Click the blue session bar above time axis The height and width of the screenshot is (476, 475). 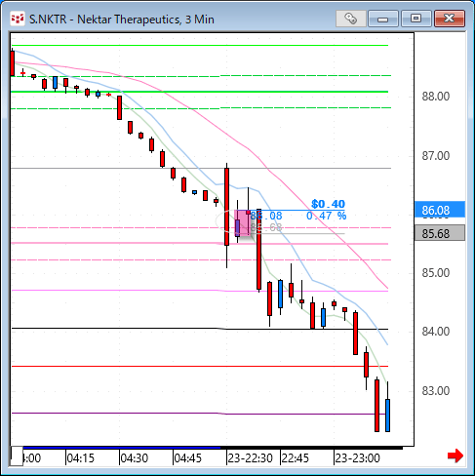tap(122, 448)
